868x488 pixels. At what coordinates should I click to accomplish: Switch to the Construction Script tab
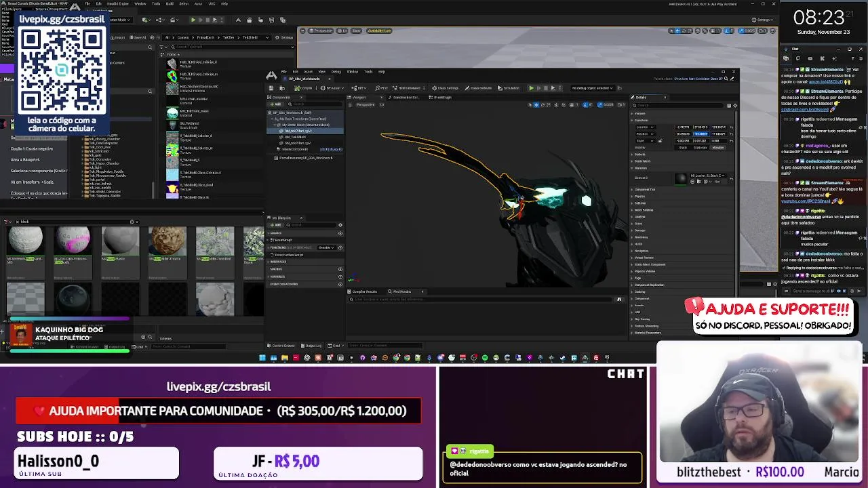[404, 98]
